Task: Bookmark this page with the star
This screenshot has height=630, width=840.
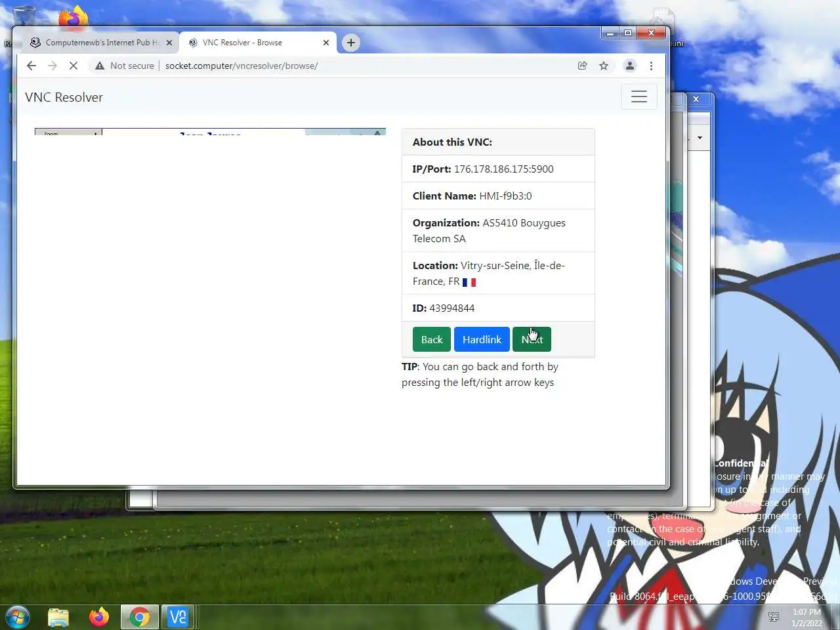Action: point(604,66)
